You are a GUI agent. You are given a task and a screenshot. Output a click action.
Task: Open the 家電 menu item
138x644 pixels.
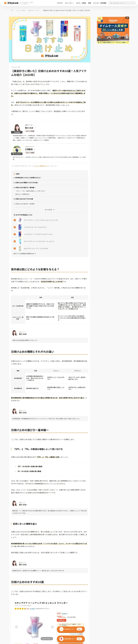pyautogui.click(x=90, y=3)
